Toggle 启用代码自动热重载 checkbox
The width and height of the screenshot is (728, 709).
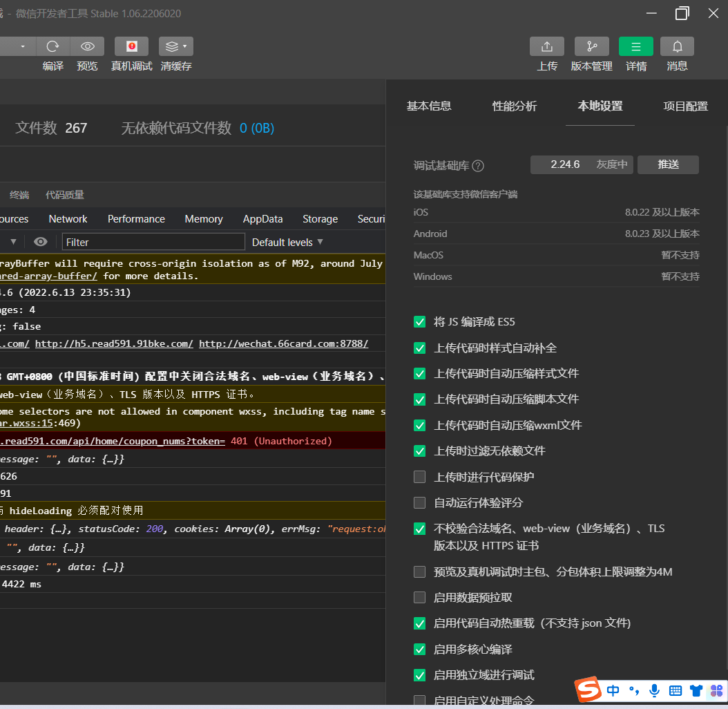[420, 623]
